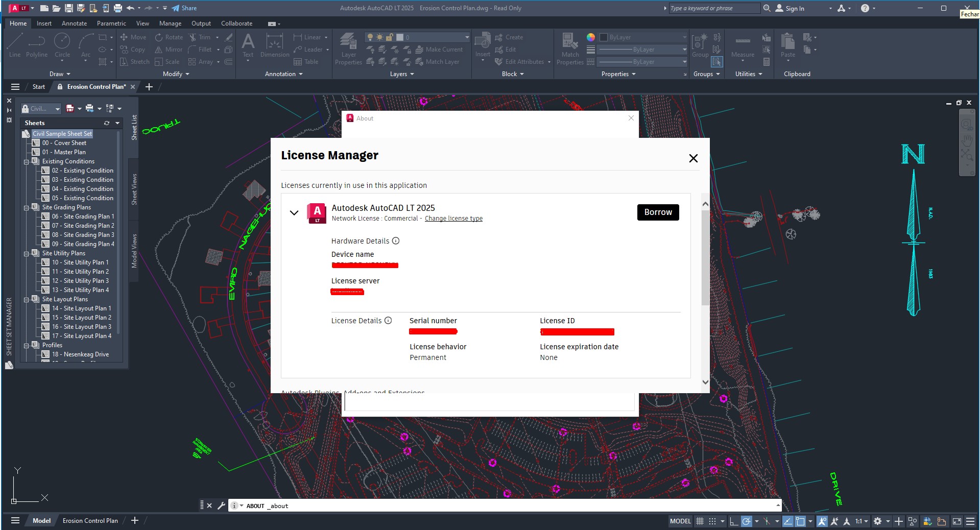Collapse the Existing Conditions subset
The image size is (980, 530).
coord(27,162)
